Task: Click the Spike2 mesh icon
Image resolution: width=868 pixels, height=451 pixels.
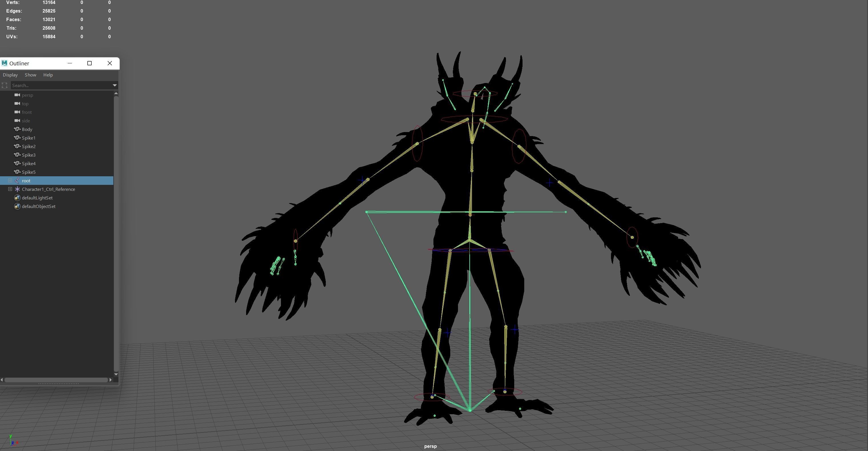Action: 17,146
